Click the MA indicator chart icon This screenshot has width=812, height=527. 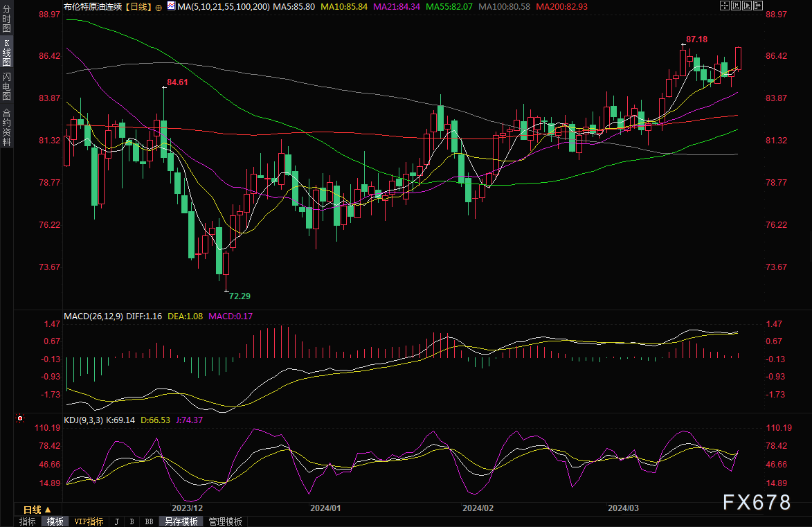[x=172, y=6]
